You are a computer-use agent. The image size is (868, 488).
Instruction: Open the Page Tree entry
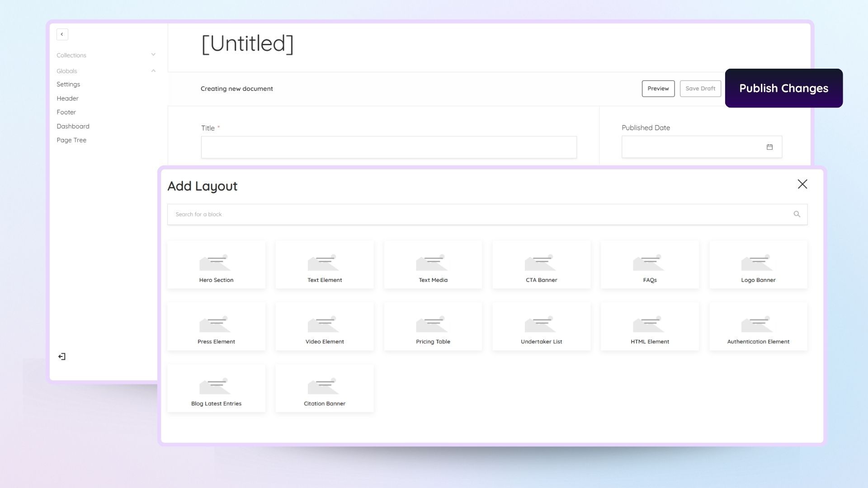[71, 140]
